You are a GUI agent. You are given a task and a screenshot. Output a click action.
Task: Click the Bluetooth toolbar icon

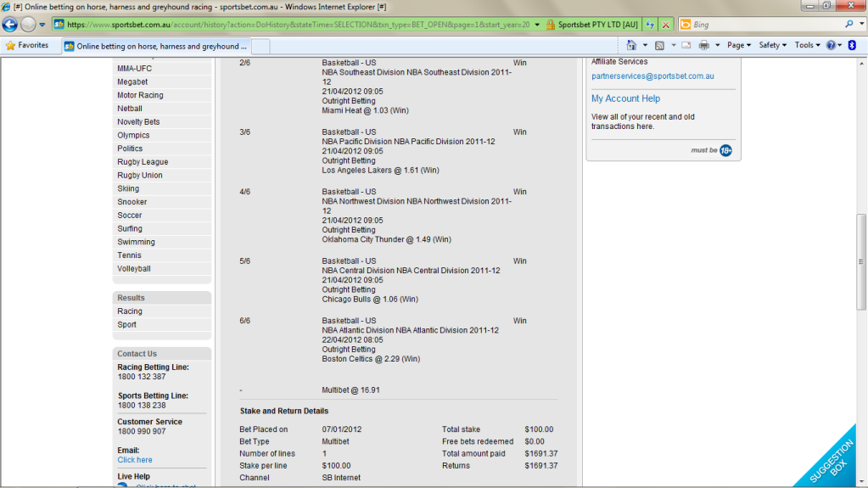(x=852, y=46)
